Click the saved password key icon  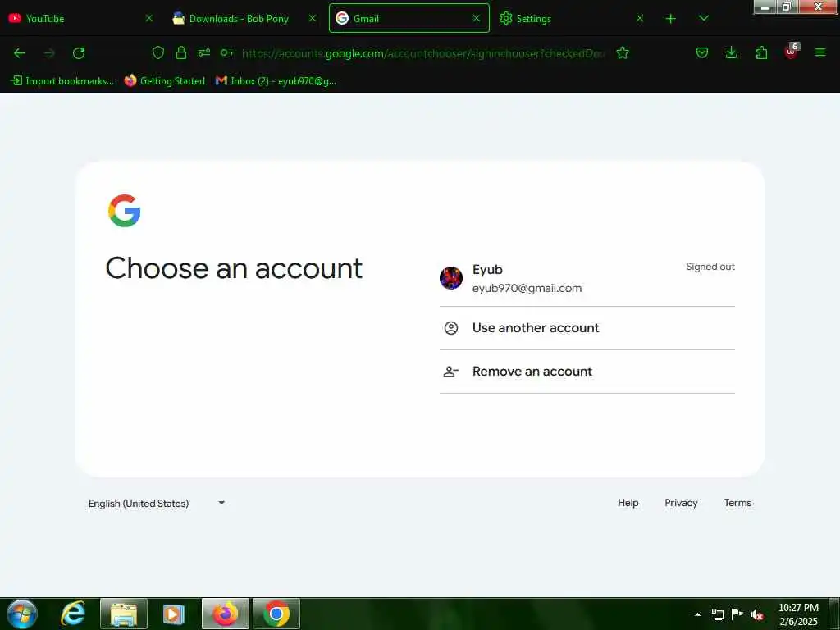click(227, 52)
